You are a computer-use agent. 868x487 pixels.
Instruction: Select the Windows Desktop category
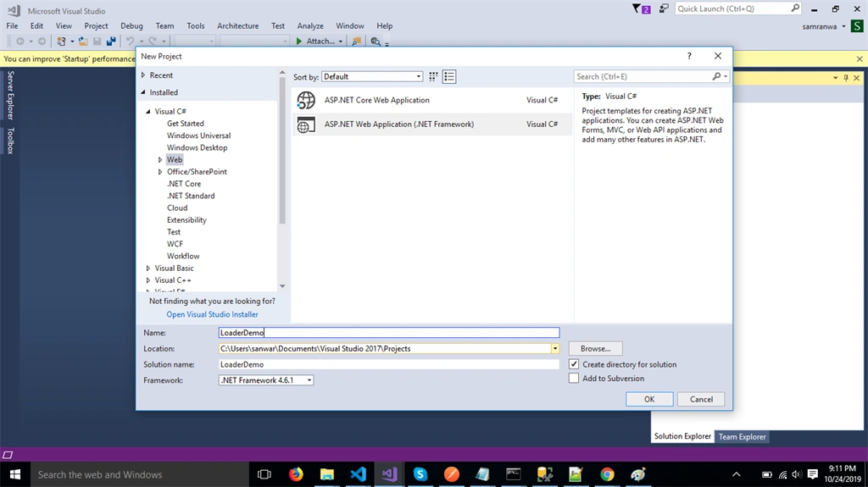pyautogui.click(x=197, y=147)
